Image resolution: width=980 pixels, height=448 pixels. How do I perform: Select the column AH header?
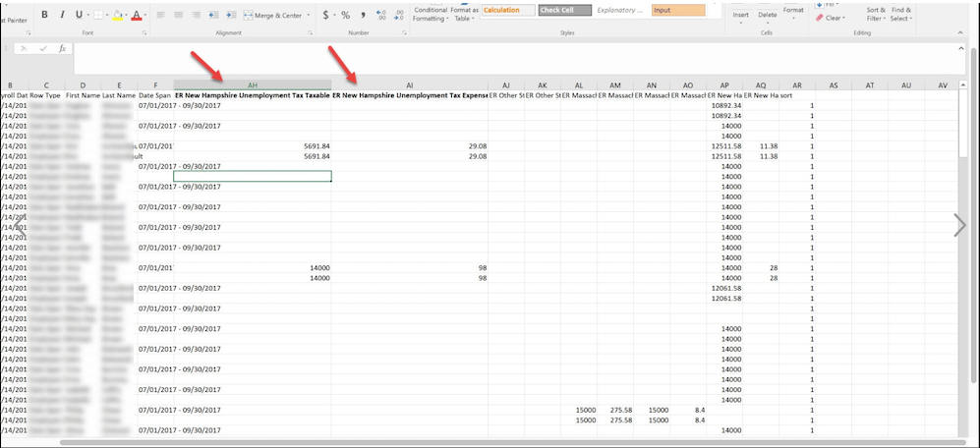[x=253, y=85]
